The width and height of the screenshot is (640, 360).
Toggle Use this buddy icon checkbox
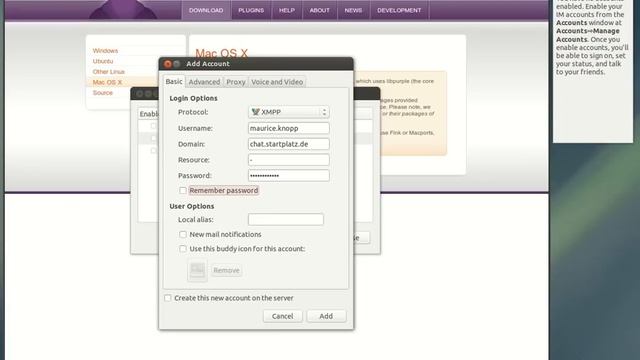(183, 249)
